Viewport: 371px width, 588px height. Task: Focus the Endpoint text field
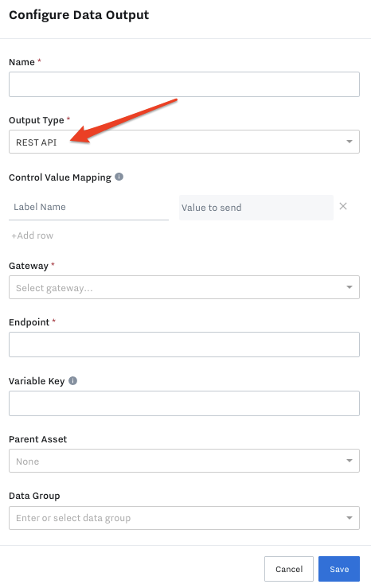[184, 345]
